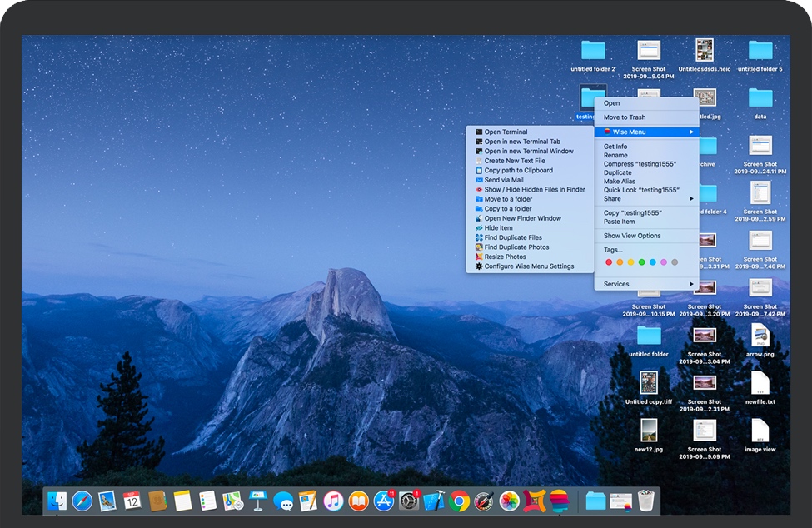This screenshot has width=812, height=528.
Task: Apply the red tag color dot
Action: coord(609,262)
